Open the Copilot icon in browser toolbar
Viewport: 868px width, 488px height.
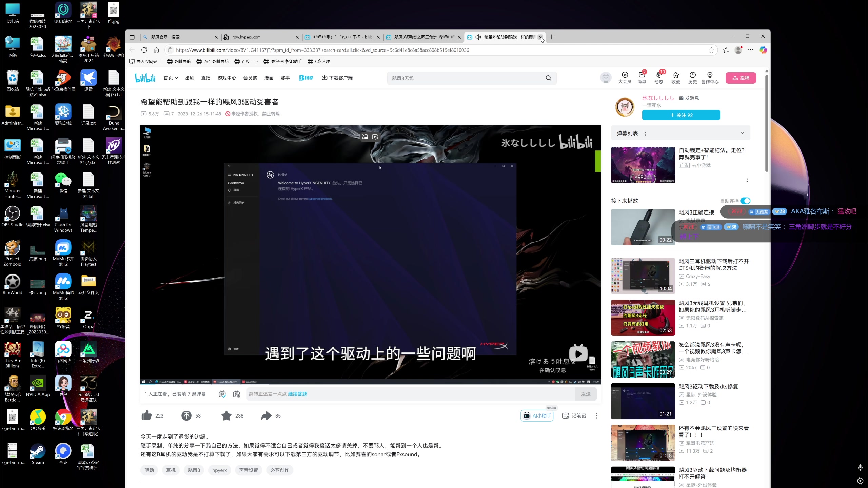pos(763,50)
